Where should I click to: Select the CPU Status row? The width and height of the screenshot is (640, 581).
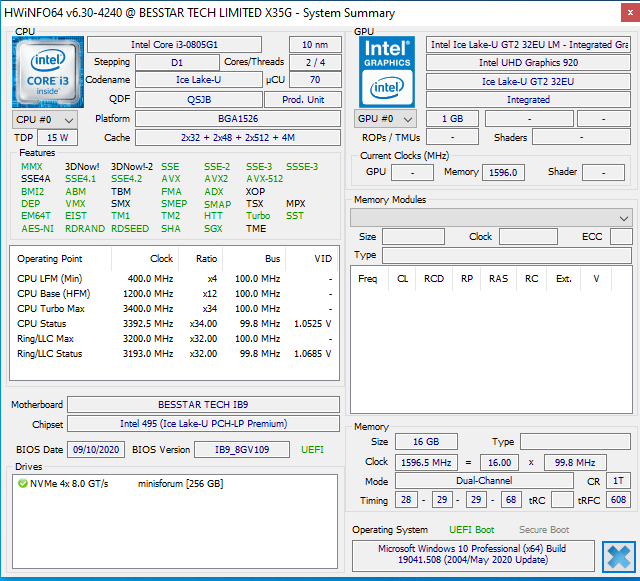(174, 324)
